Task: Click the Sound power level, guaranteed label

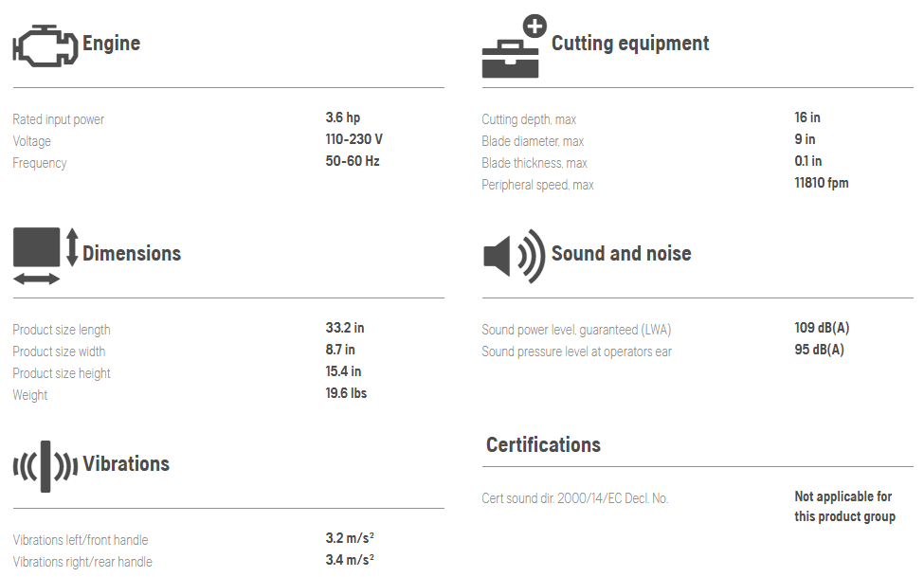Action: 576,330
